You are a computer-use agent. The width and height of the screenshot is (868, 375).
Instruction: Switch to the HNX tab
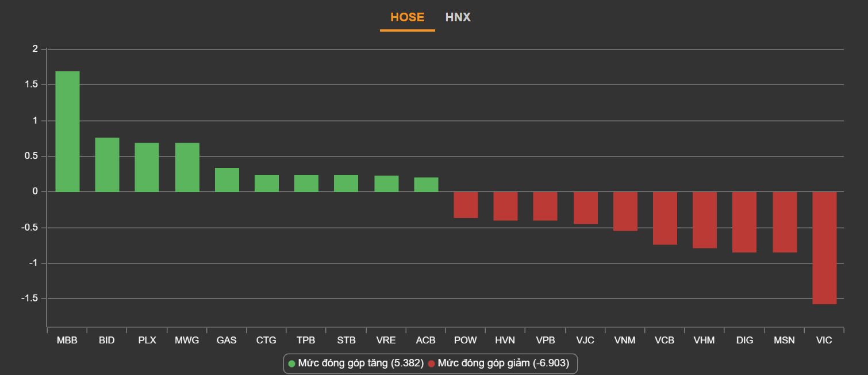[458, 17]
